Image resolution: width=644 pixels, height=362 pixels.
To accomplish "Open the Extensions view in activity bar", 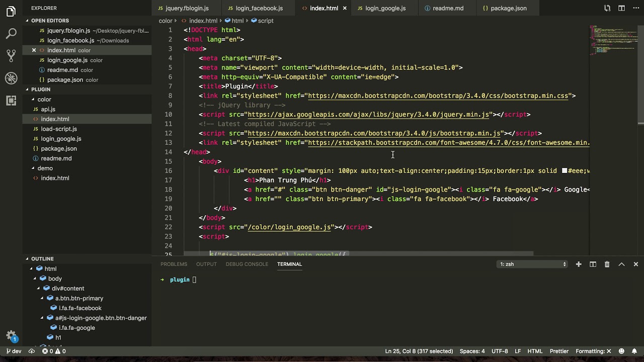I will click(x=11, y=100).
